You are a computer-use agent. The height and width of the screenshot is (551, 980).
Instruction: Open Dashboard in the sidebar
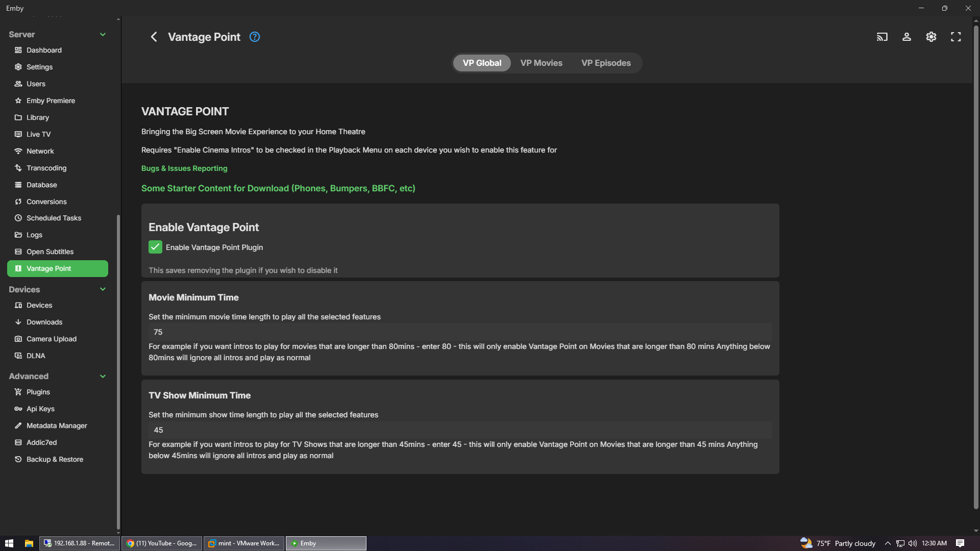pyautogui.click(x=44, y=50)
